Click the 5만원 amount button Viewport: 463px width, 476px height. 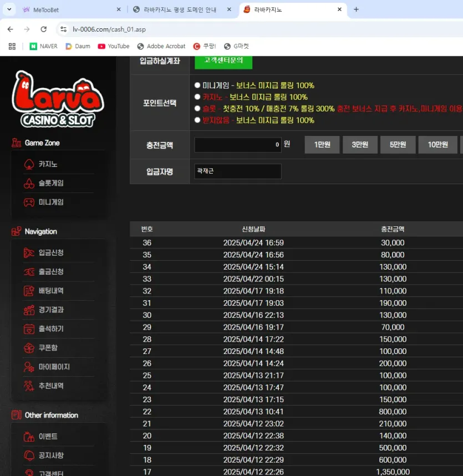[x=398, y=144]
